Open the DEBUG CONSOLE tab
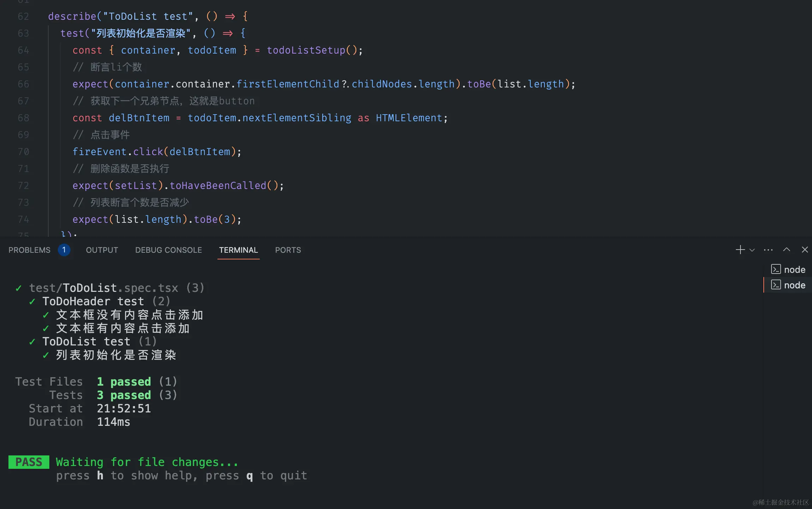Image resolution: width=812 pixels, height=509 pixels. click(168, 250)
